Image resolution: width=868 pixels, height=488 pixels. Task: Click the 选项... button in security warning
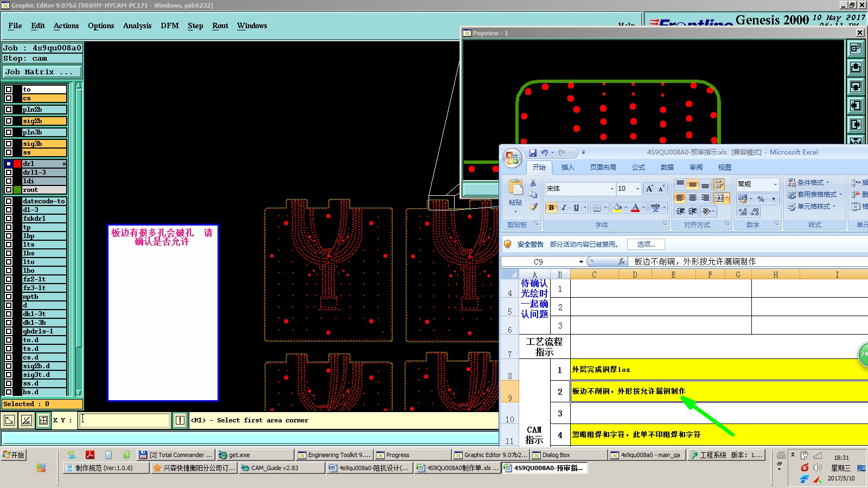tap(646, 245)
